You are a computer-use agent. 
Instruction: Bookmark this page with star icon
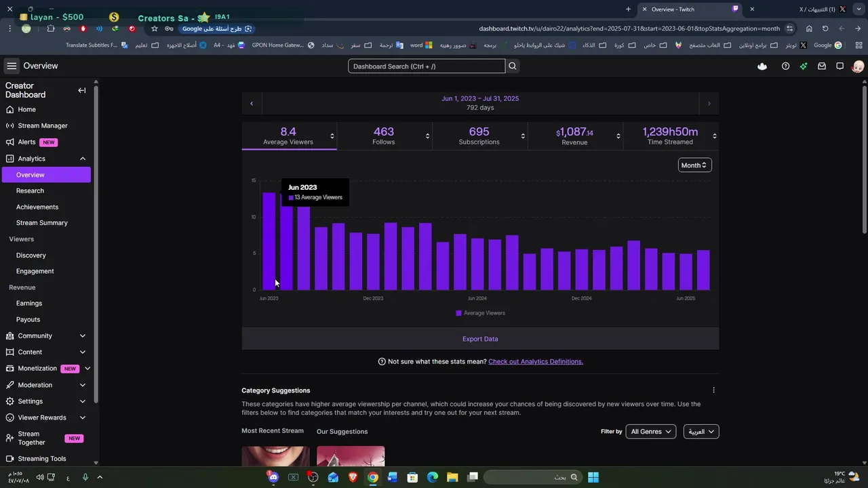coord(155,28)
